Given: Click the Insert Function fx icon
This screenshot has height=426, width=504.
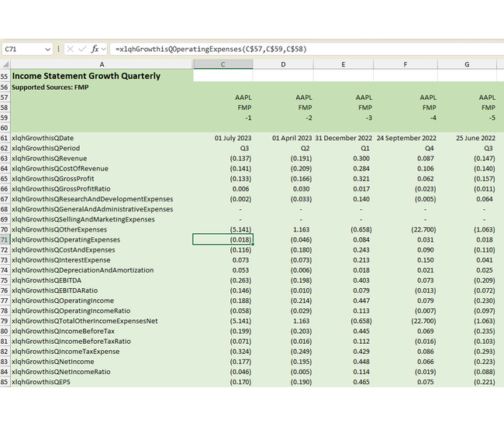Looking at the screenshot, I should click(x=95, y=48).
